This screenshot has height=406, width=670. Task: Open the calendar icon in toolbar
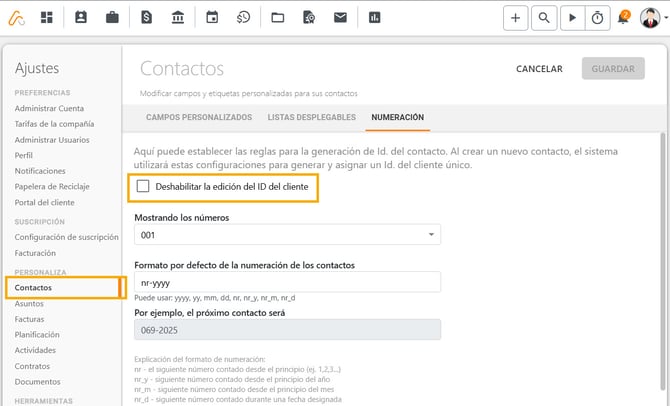pyautogui.click(x=212, y=18)
